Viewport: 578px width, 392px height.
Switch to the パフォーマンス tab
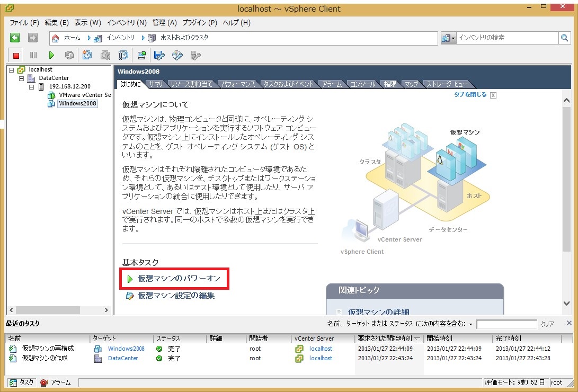tap(238, 84)
